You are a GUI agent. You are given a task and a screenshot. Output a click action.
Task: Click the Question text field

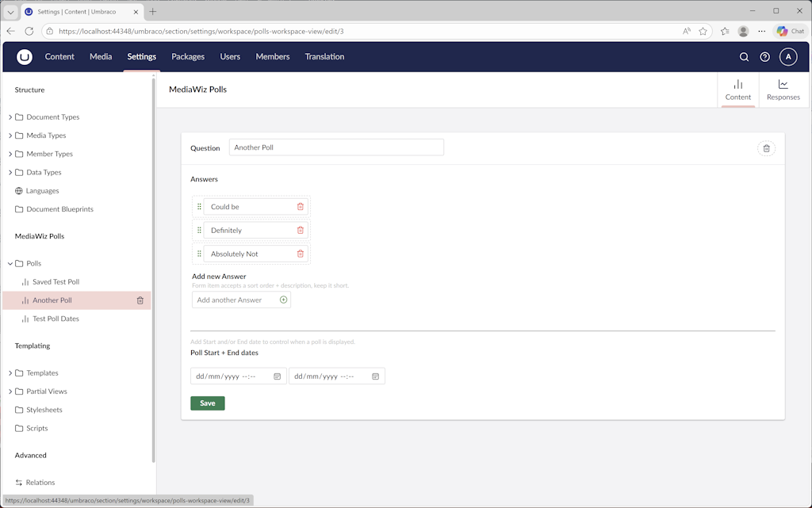(335, 147)
